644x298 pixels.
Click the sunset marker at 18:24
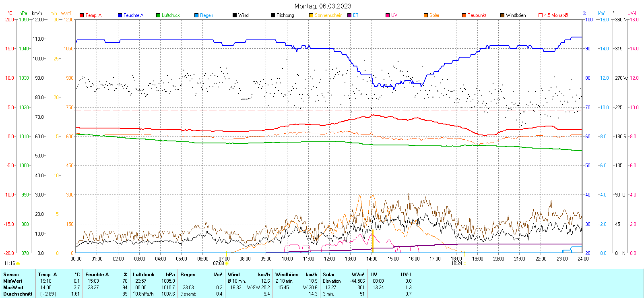pyautogui.click(x=465, y=263)
